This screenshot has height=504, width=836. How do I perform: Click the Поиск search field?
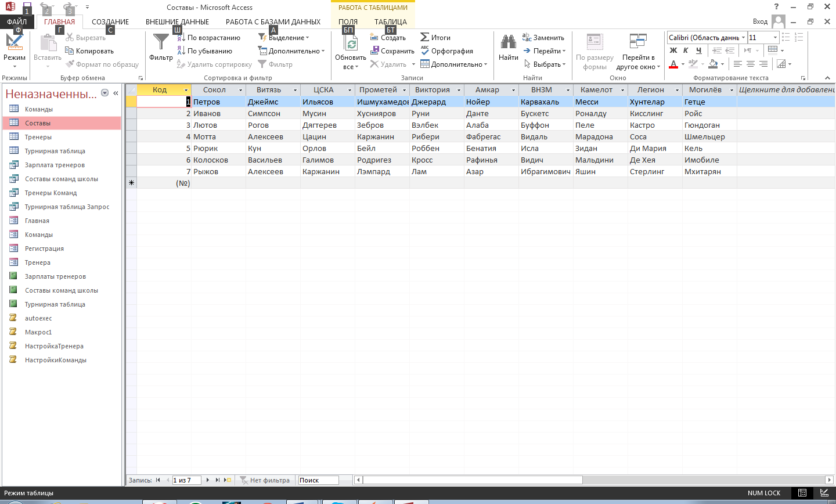(318, 480)
